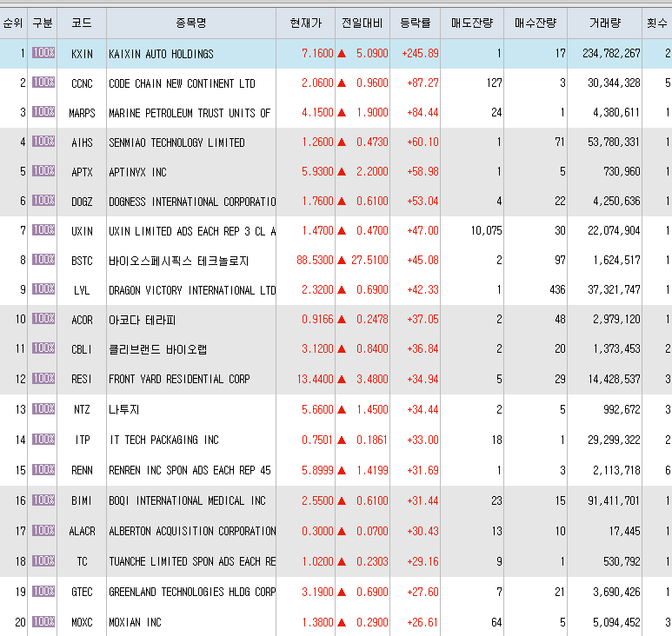Click buy quantity 436
672x636 pixels.
557,289
